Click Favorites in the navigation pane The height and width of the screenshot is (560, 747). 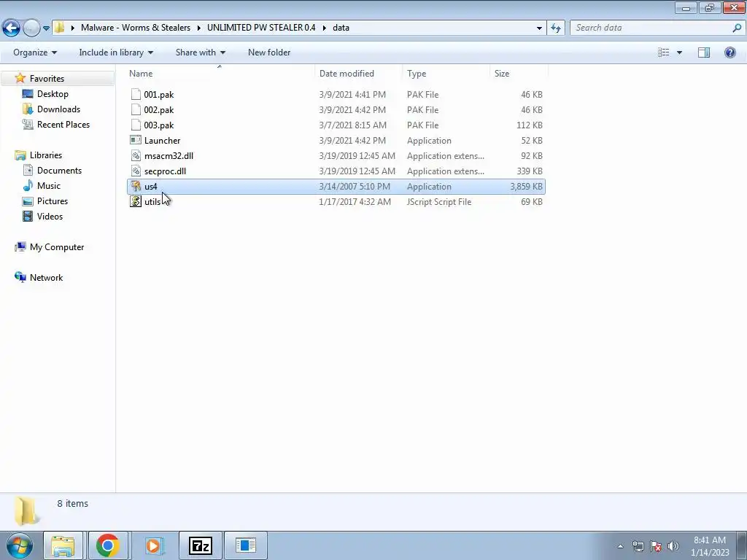click(47, 79)
